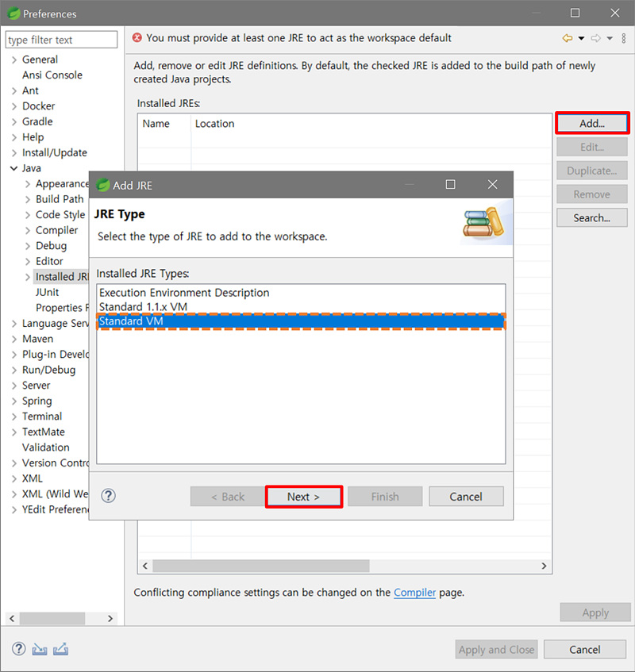Expand the General tree node

14,60
